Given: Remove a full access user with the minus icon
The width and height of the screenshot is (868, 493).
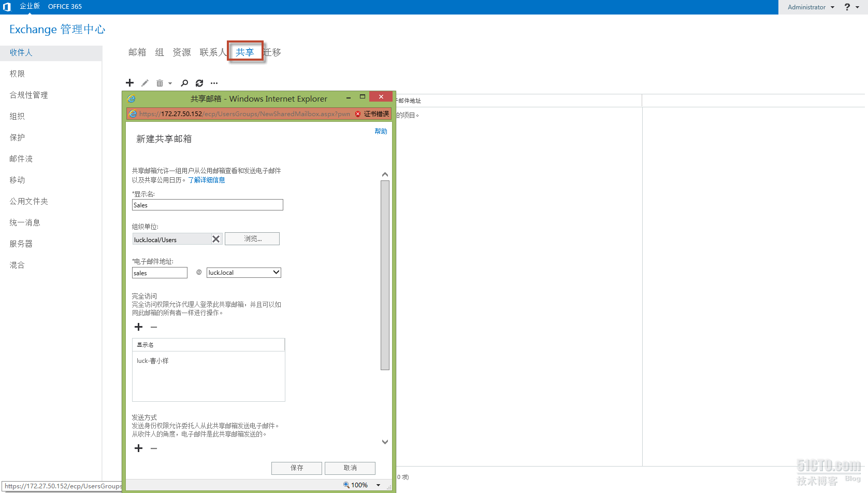Looking at the screenshot, I should pyautogui.click(x=154, y=327).
